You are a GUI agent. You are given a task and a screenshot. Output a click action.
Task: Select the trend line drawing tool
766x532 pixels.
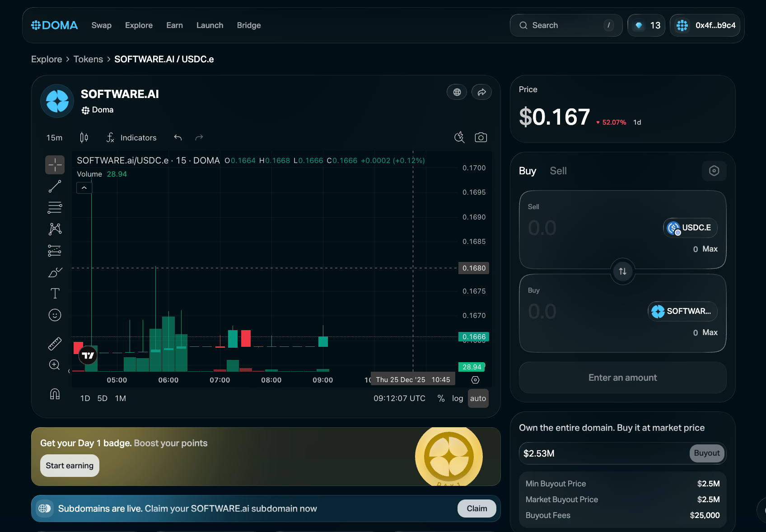coord(55,187)
